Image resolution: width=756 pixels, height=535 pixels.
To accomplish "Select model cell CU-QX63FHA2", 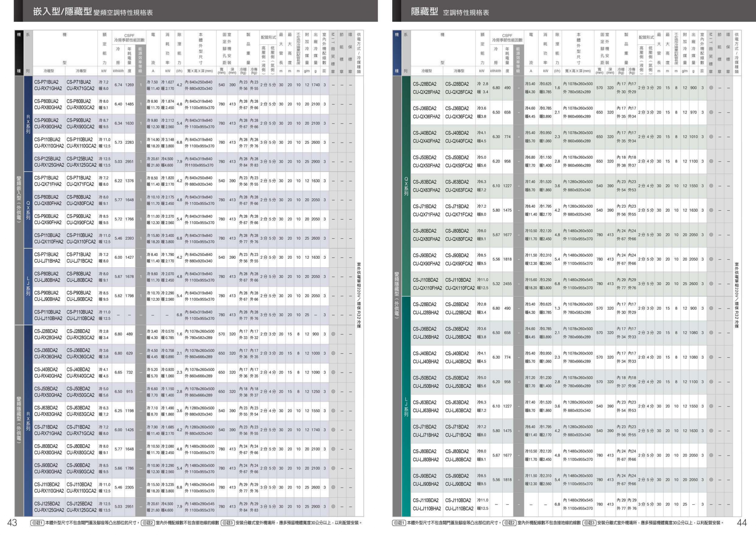I will click(426, 190).
